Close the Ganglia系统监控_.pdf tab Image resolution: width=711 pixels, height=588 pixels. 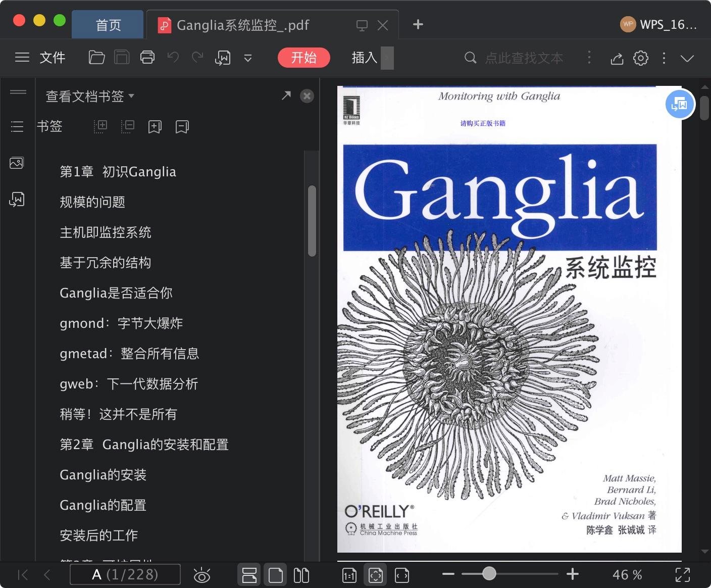pyautogui.click(x=383, y=25)
